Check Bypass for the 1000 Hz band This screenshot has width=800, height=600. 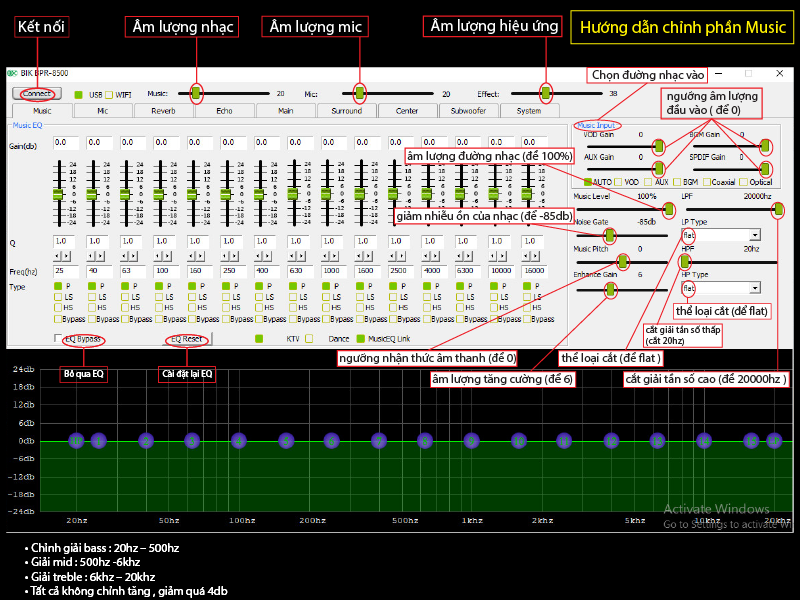[x=326, y=319]
